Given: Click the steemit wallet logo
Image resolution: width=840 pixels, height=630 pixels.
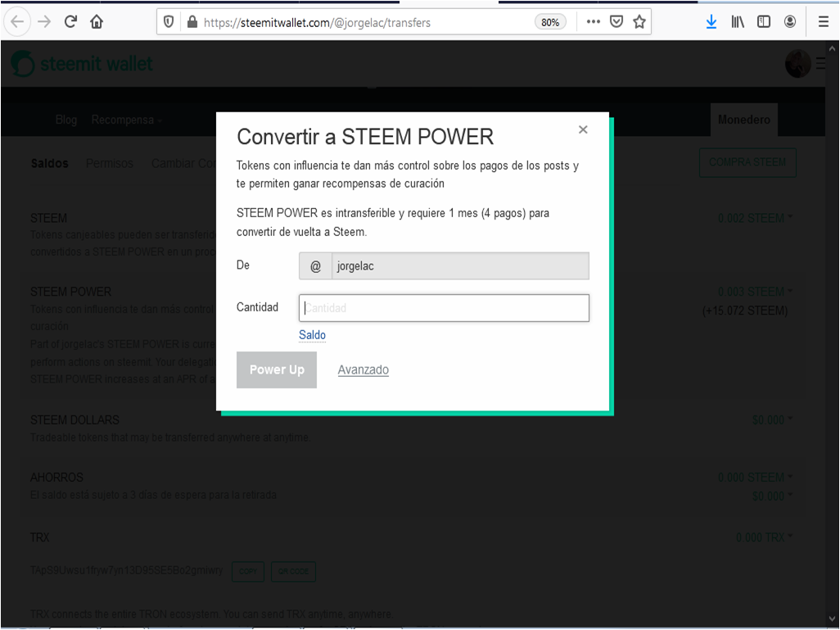Looking at the screenshot, I should pyautogui.click(x=82, y=64).
